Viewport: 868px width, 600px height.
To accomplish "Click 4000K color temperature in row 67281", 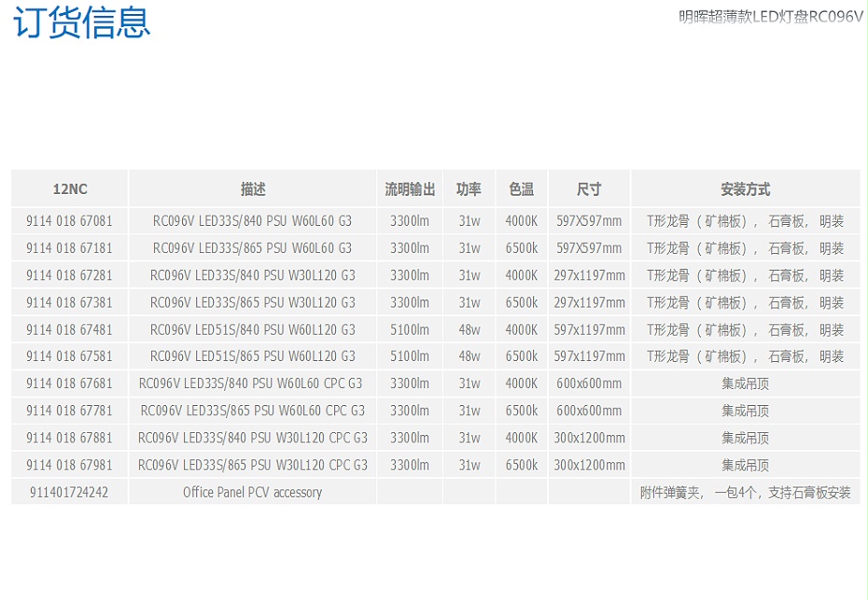I will 522,275.
